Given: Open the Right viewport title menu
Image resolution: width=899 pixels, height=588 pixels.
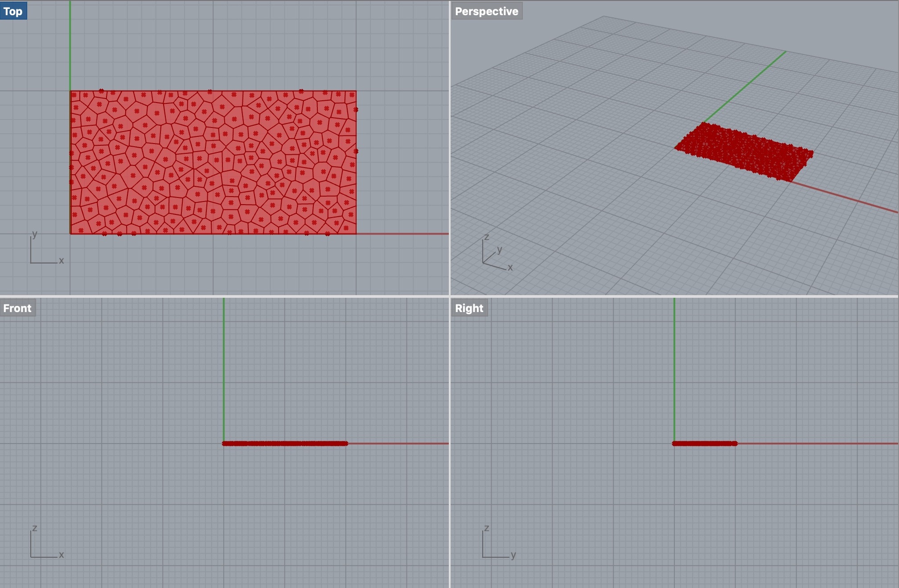Looking at the screenshot, I should (x=469, y=308).
